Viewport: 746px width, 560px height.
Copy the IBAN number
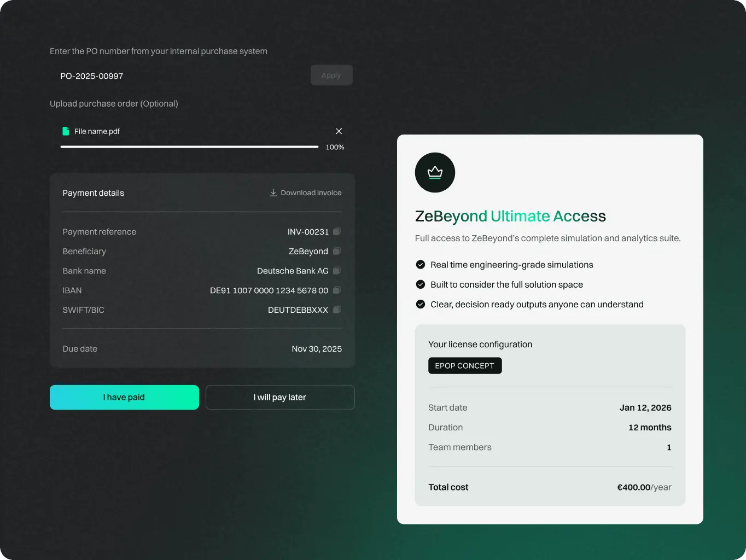point(337,290)
